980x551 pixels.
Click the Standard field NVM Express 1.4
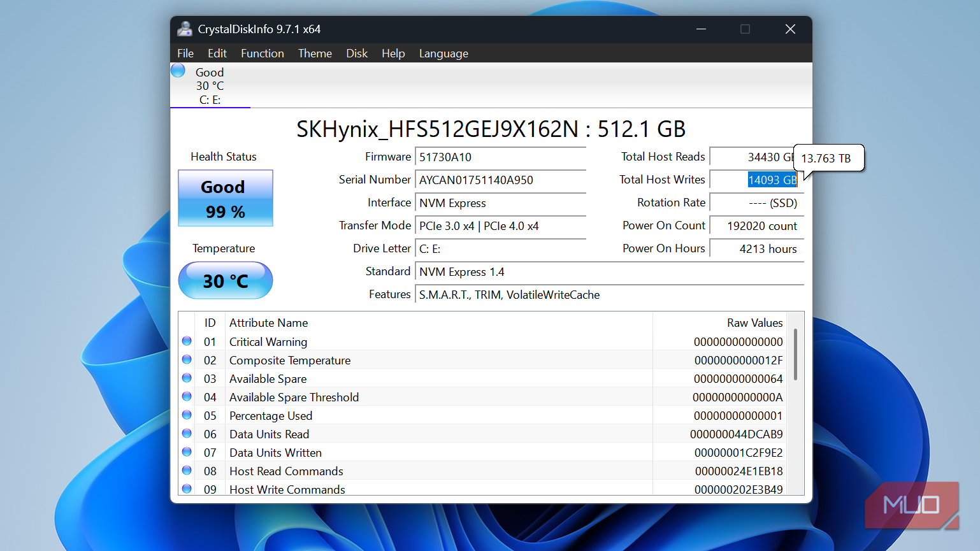[609, 272]
